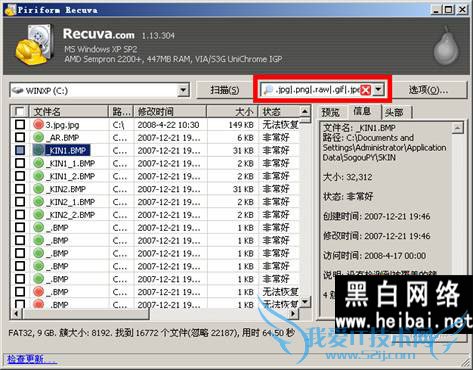This screenshot has width=473, height=370.
Task: Sort by the 文件名 column header
Action: tap(69, 111)
